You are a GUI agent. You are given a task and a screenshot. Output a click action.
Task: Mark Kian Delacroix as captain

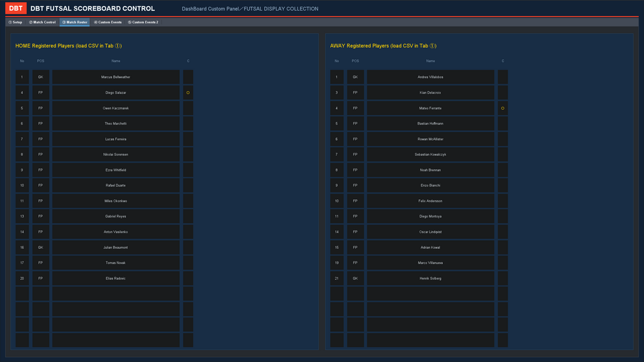tap(502, 93)
